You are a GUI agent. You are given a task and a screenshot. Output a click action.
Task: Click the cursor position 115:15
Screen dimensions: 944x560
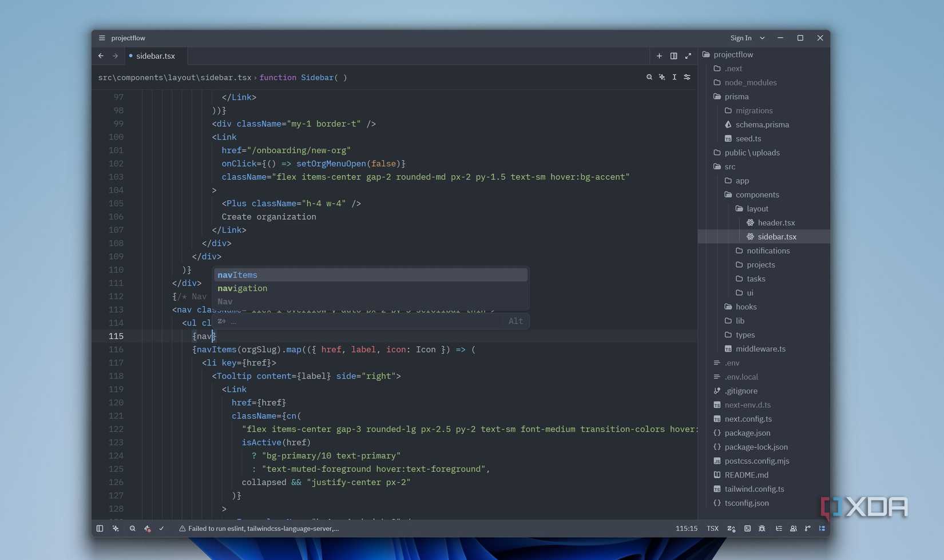(686, 529)
